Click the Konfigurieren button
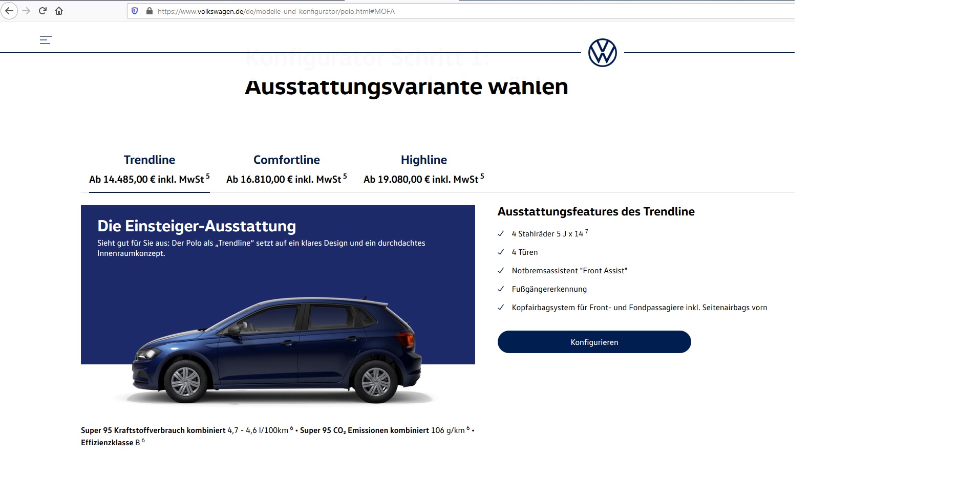 coord(594,342)
